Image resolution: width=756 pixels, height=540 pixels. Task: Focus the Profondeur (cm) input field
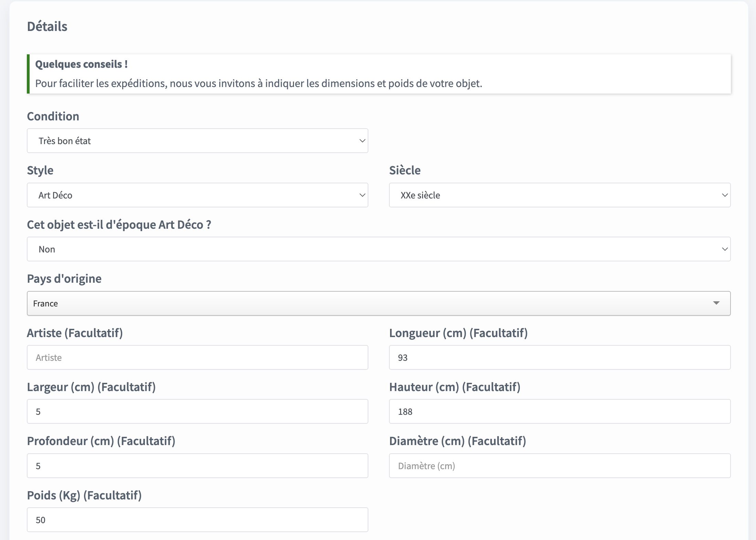click(x=197, y=466)
